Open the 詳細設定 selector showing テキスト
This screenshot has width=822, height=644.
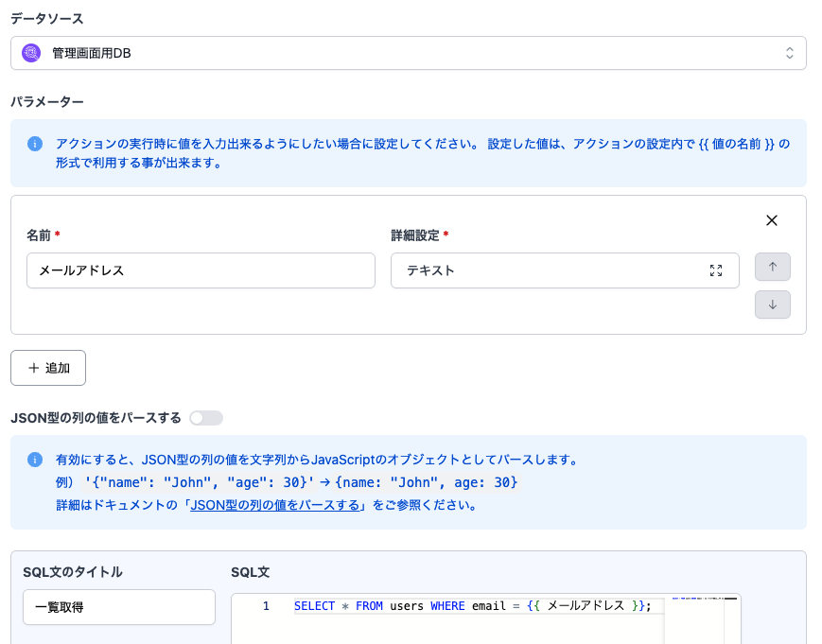[x=565, y=270]
